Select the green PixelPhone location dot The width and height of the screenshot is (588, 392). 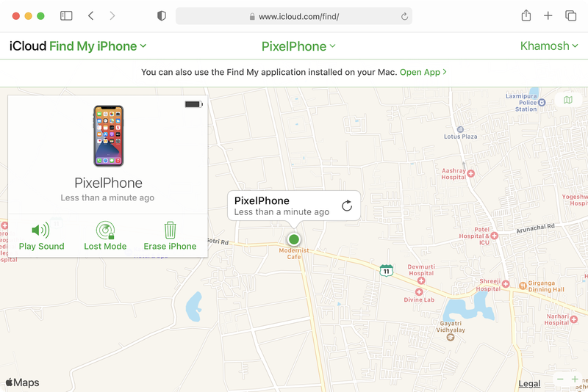point(294,239)
